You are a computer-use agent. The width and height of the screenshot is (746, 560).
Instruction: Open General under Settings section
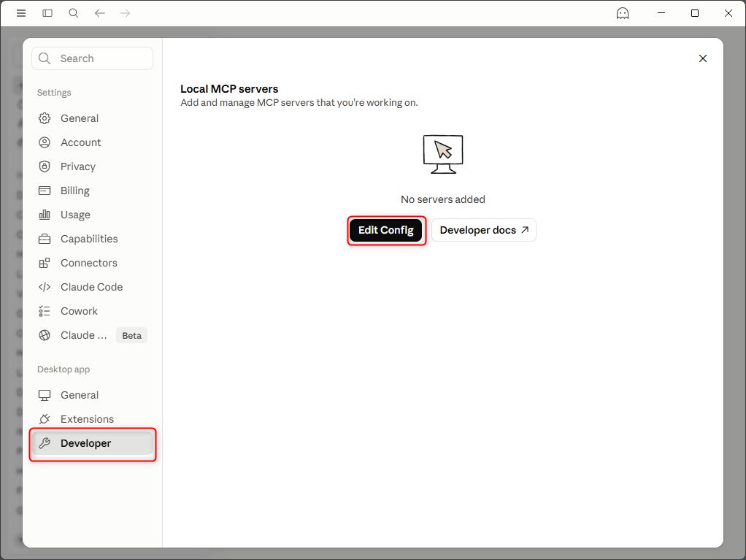coord(92,118)
